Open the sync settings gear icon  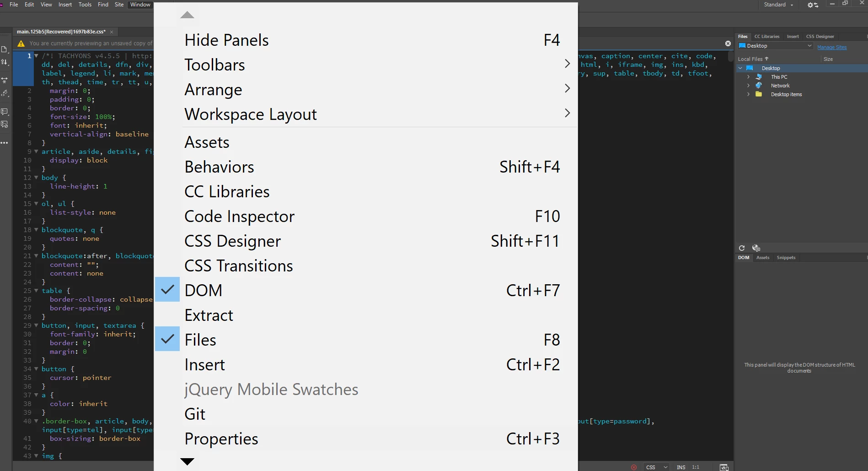(x=812, y=5)
